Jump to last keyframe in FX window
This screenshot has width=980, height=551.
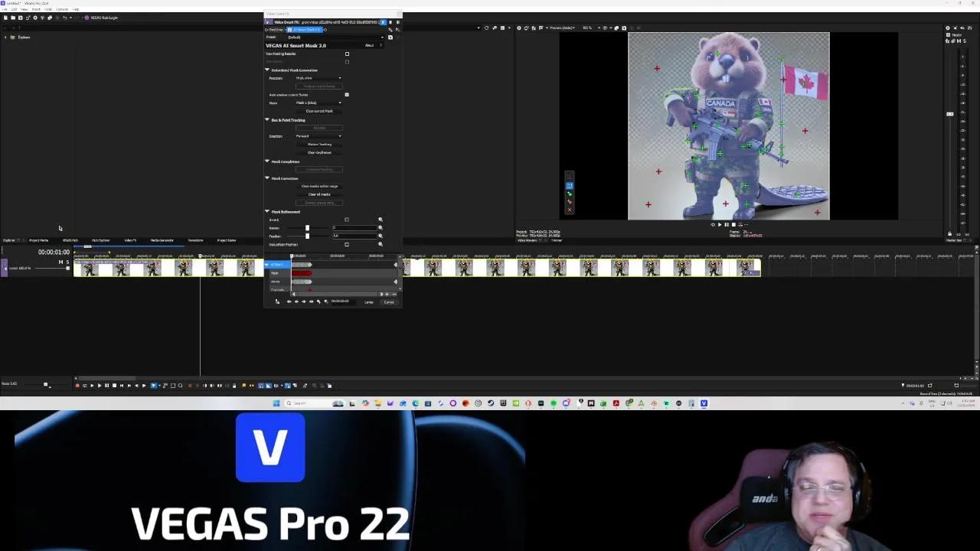[312, 302]
